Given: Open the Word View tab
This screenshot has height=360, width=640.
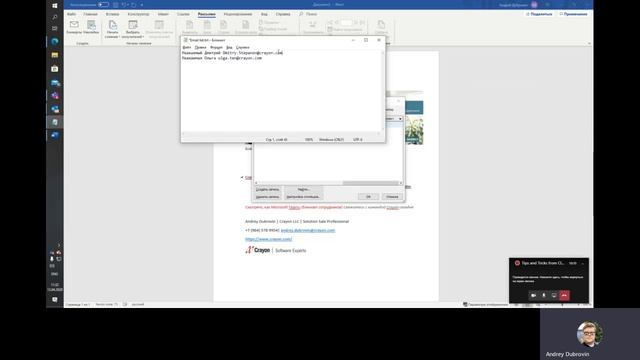Looking at the screenshot, I should point(264,14).
